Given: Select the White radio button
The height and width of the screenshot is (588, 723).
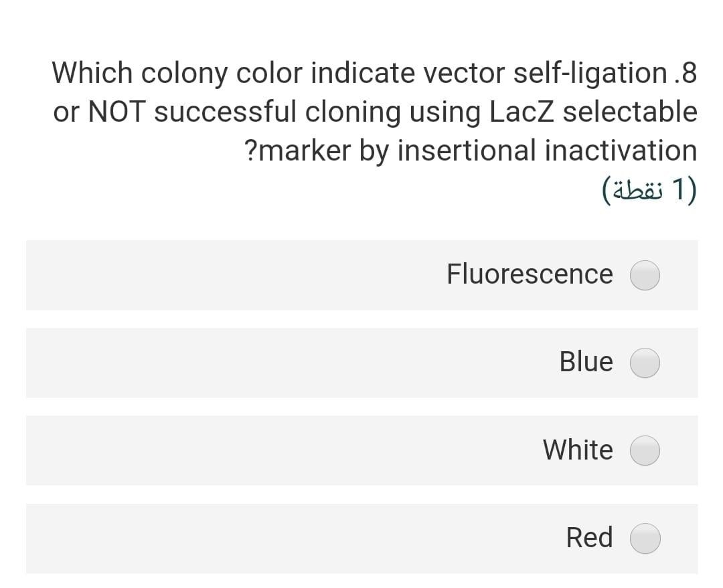Looking at the screenshot, I should tap(644, 450).
